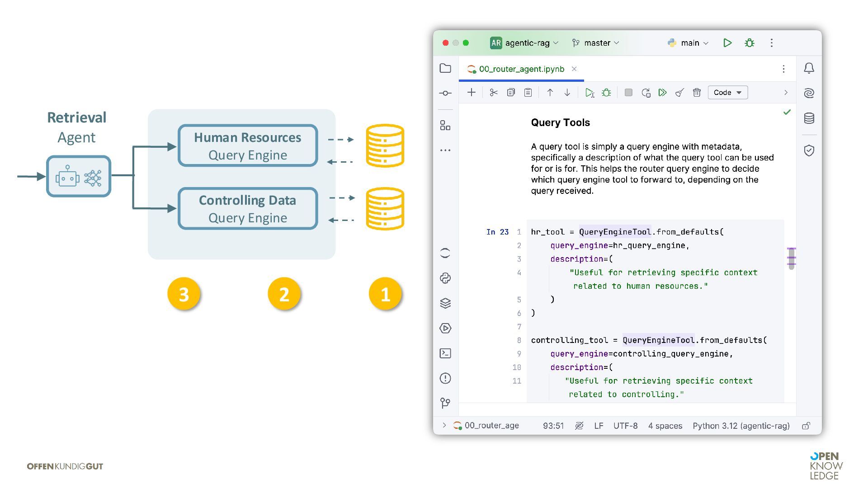Click the Run main configuration button

point(727,43)
